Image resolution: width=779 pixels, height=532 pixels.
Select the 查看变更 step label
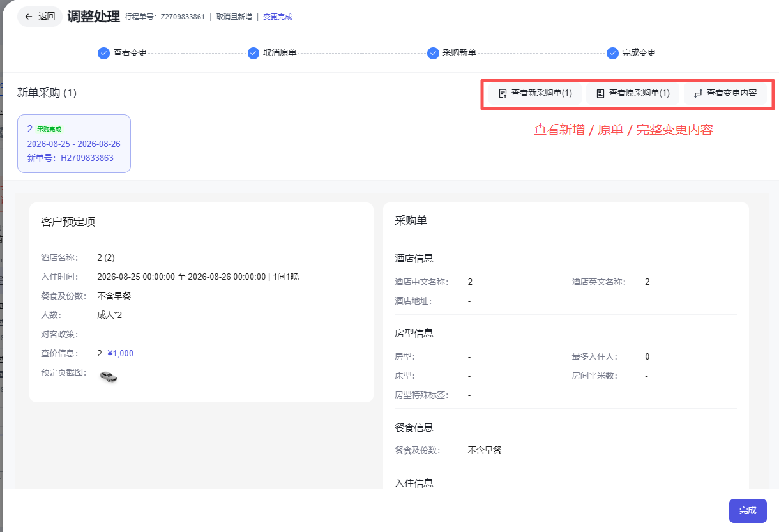pos(130,53)
